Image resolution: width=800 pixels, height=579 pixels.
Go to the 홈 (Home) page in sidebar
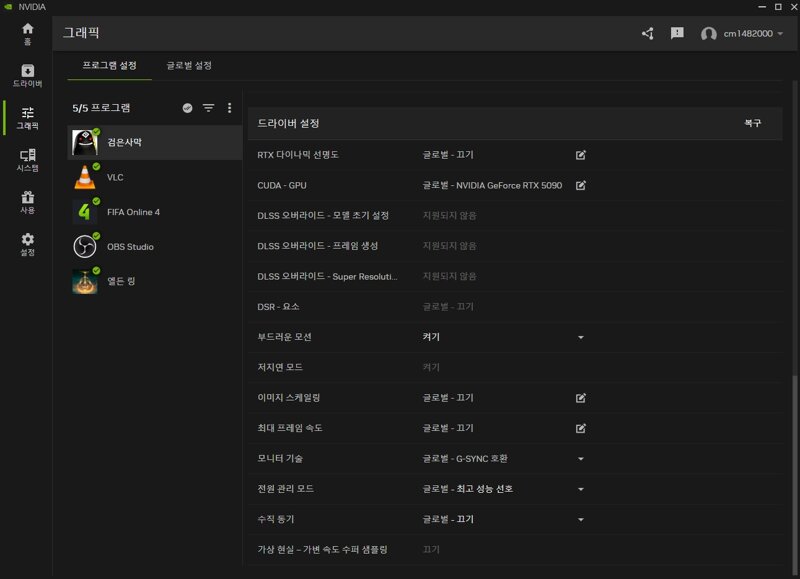tap(28, 34)
